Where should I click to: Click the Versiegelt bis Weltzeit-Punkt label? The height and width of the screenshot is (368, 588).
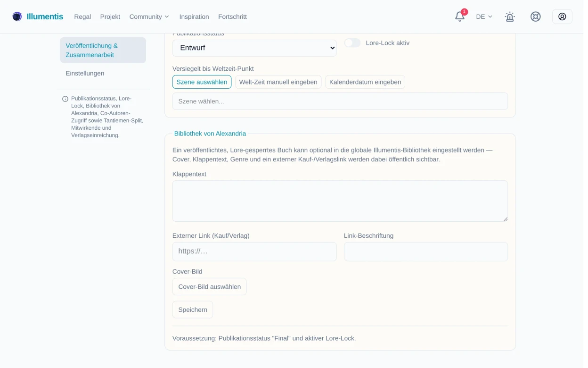tap(213, 69)
